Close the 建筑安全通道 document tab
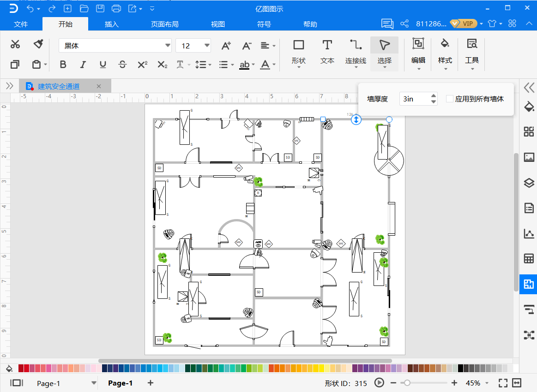 (99, 86)
